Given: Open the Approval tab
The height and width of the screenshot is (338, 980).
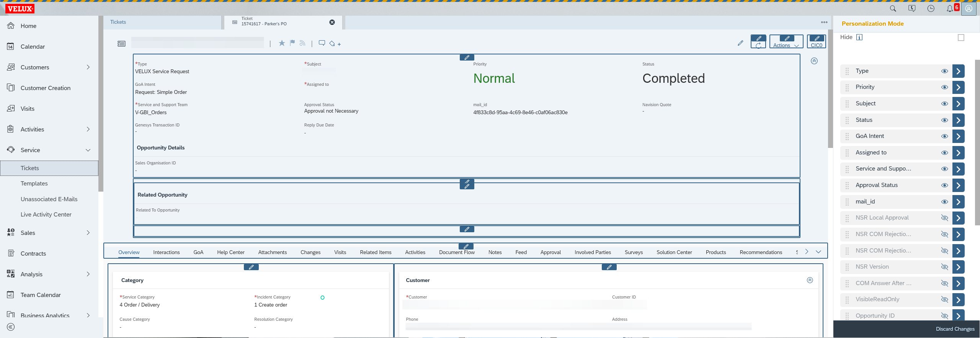Looking at the screenshot, I should [550, 252].
